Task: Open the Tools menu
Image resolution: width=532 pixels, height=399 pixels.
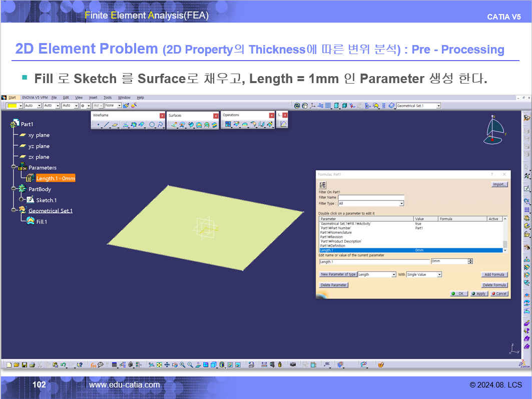Action: point(108,97)
